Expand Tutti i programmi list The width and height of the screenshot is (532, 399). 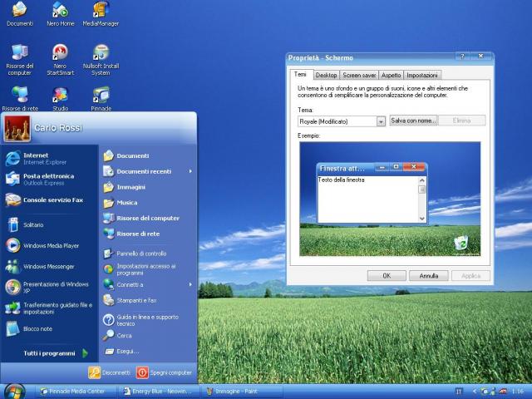coord(54,353)
